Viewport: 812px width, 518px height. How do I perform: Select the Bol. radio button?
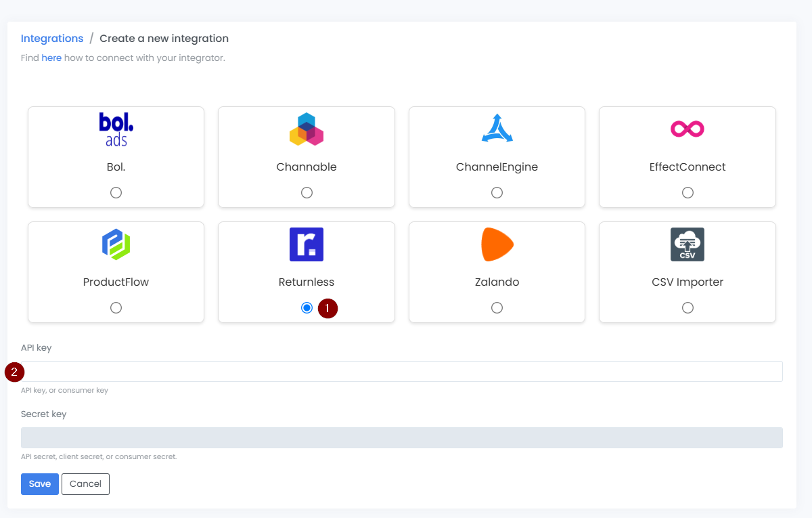(116, 193)
